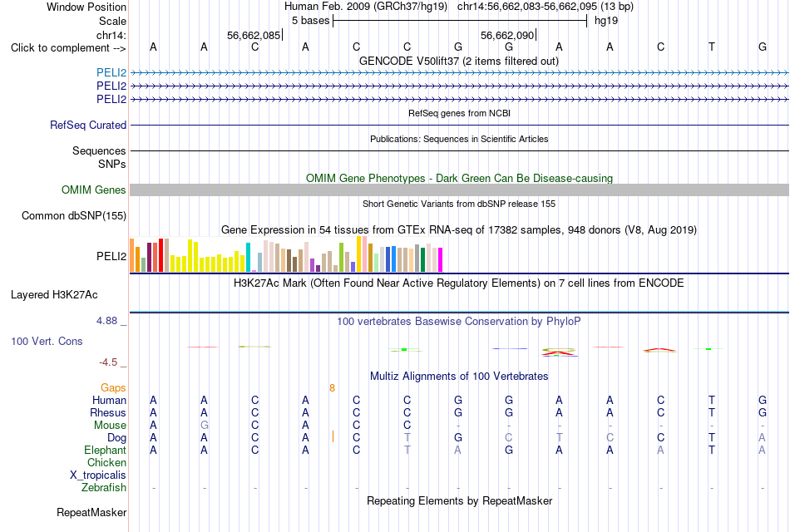Click the orange Gaps label
Screen dimensions: 790x532
[x=113, y=388]
